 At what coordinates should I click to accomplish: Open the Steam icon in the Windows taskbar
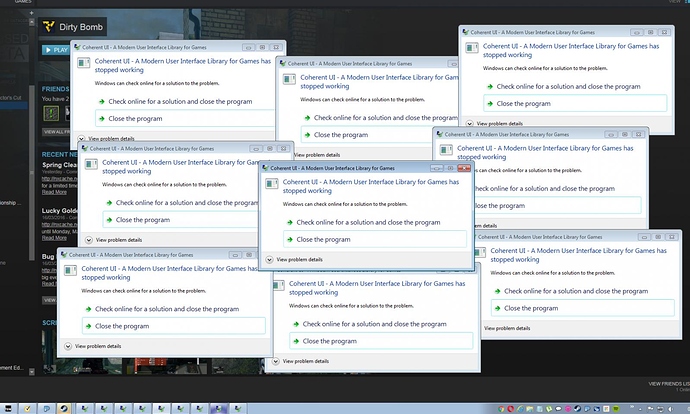point(63,407)
